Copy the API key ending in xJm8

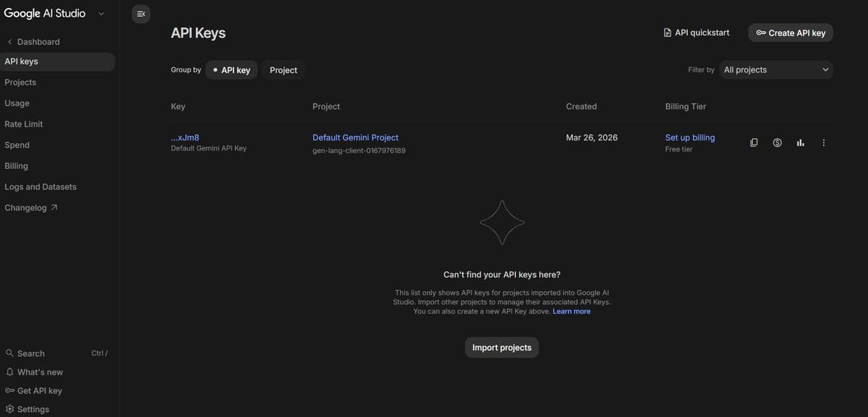(x=754, y=143)
